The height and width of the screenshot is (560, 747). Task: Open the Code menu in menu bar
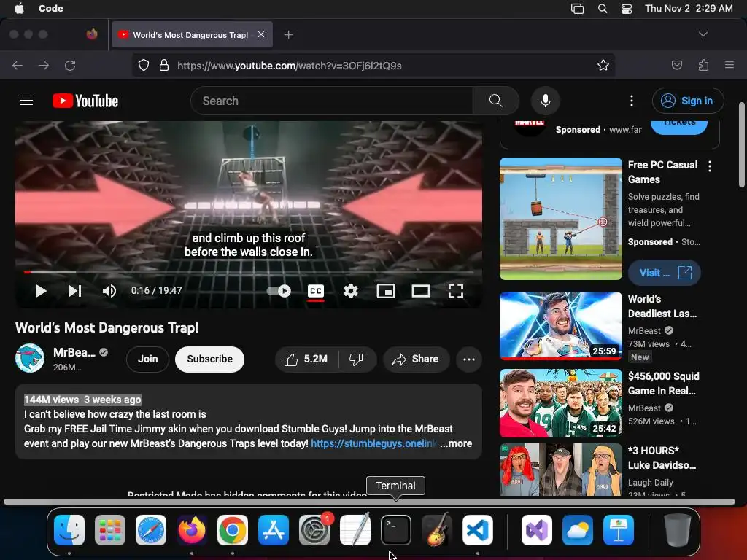pyautogui.click(x=51, y=8)
